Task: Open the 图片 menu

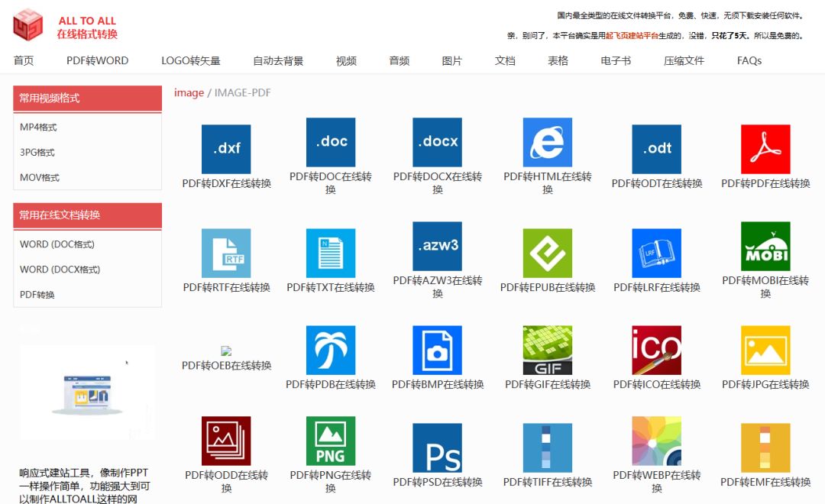Action: pos(452,60)
